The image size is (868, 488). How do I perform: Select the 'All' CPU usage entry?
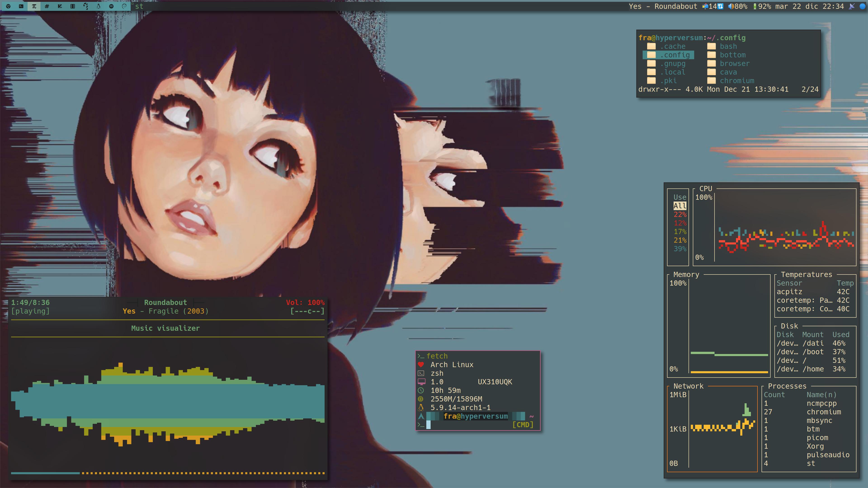(x=680, y=205)
